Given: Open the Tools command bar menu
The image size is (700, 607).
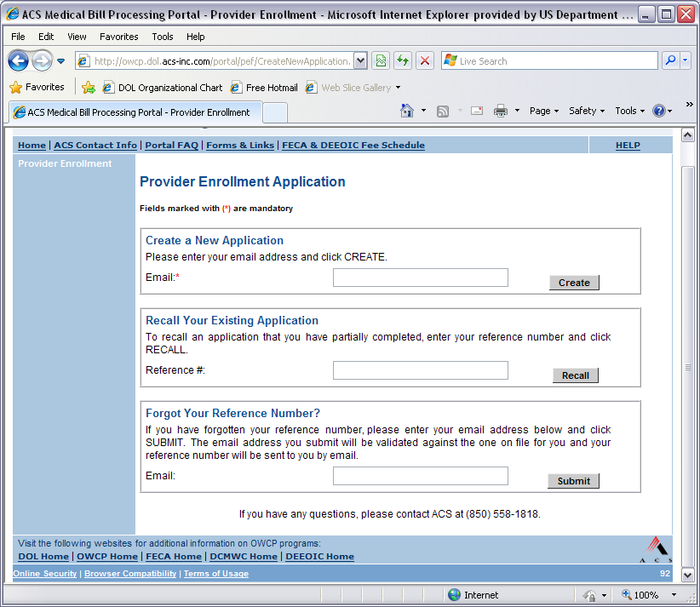Looking at the screenshot, I should click(x=630, y=111).
